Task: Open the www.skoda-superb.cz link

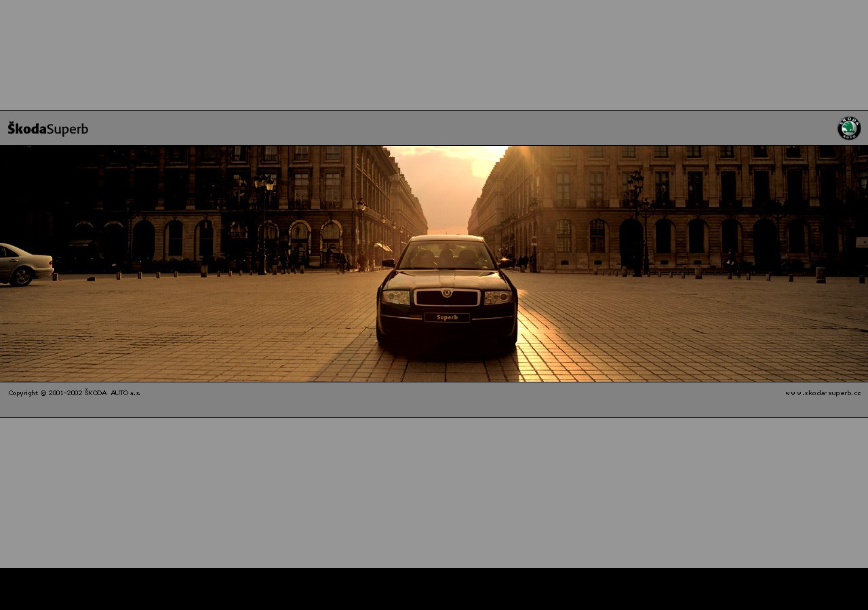Action: click(x=823, y=393)
